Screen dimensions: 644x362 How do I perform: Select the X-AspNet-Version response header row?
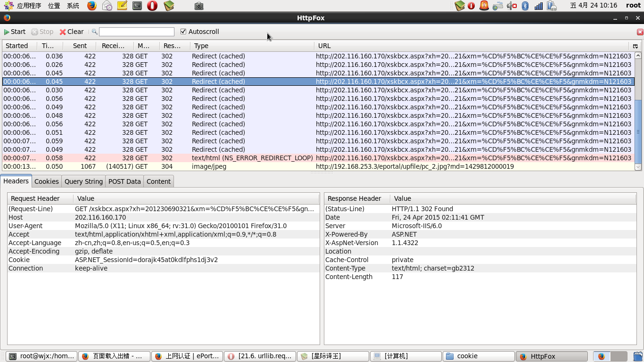click(x=480, y=243)
